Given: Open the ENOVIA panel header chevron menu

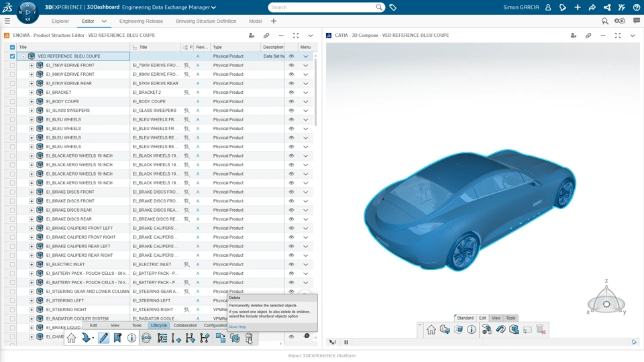Looking at the screenshot, I should point(311,36).
